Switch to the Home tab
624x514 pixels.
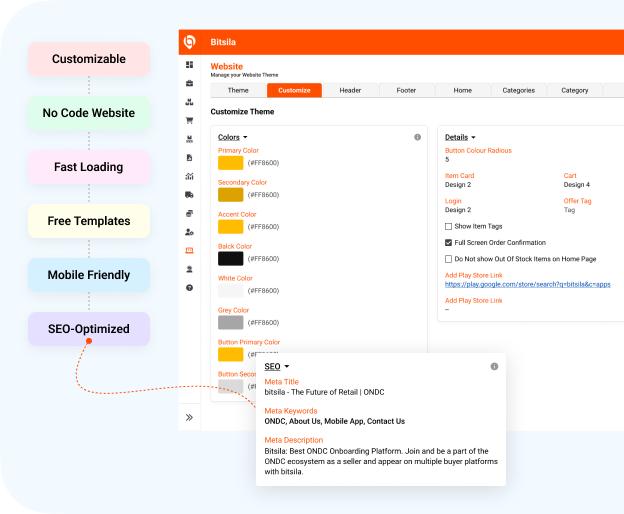click(x=462, y=90)
